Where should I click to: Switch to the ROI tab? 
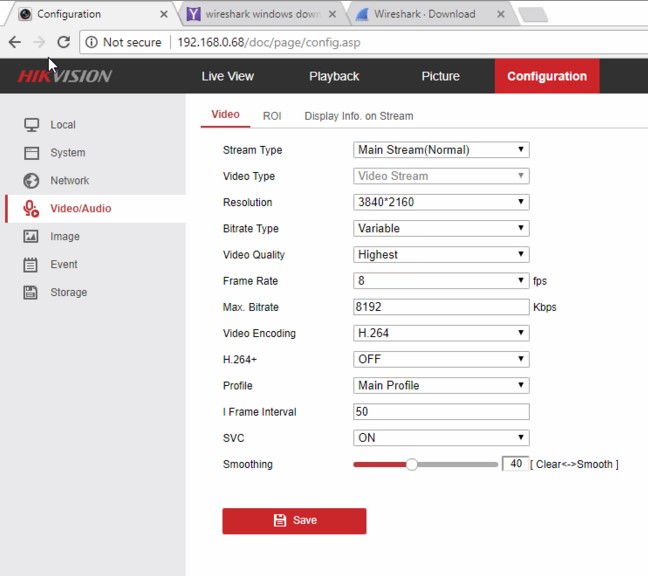(x=272, y=116)
